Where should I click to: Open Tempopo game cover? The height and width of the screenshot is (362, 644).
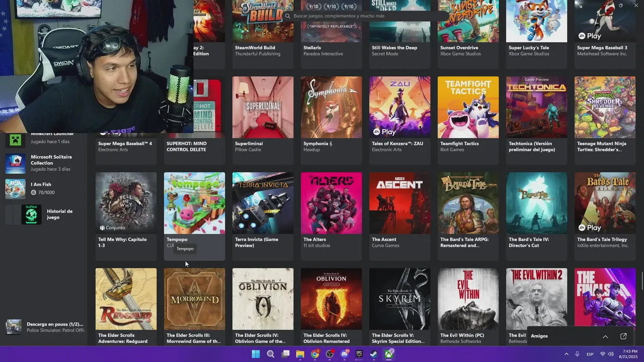pyautogui.click(x=194, y=203)
